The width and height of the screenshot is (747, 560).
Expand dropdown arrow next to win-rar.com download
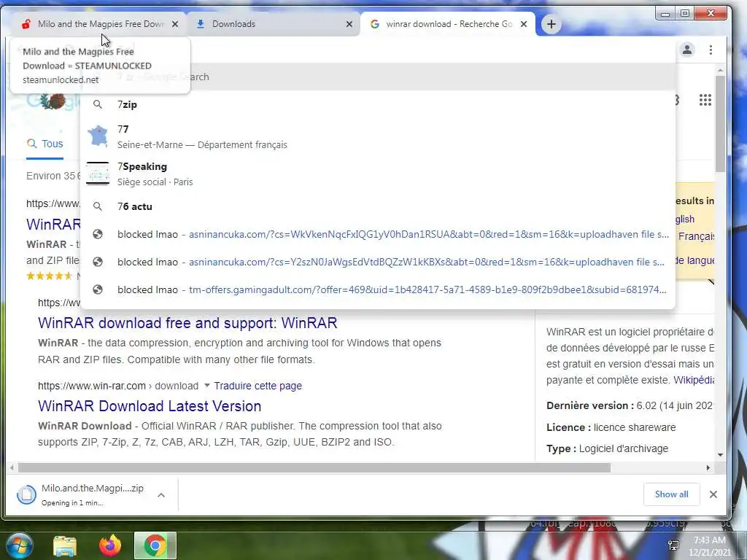(206, 385)
